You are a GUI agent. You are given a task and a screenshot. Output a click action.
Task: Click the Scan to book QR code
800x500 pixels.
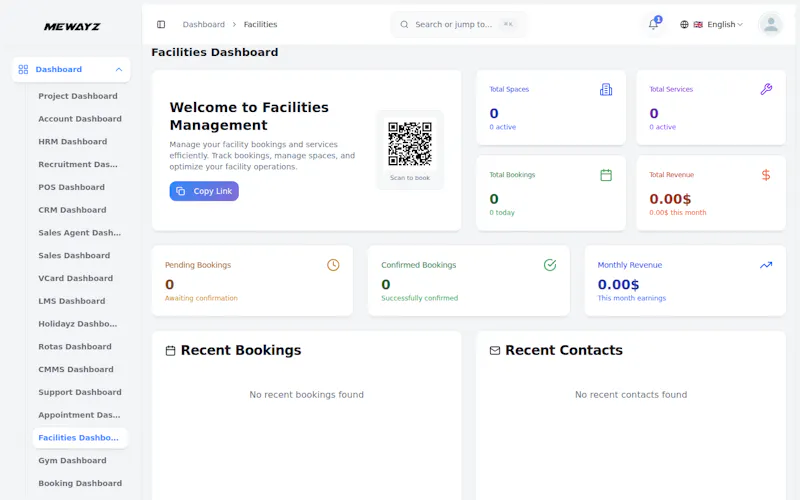click(x=410, y=143)
